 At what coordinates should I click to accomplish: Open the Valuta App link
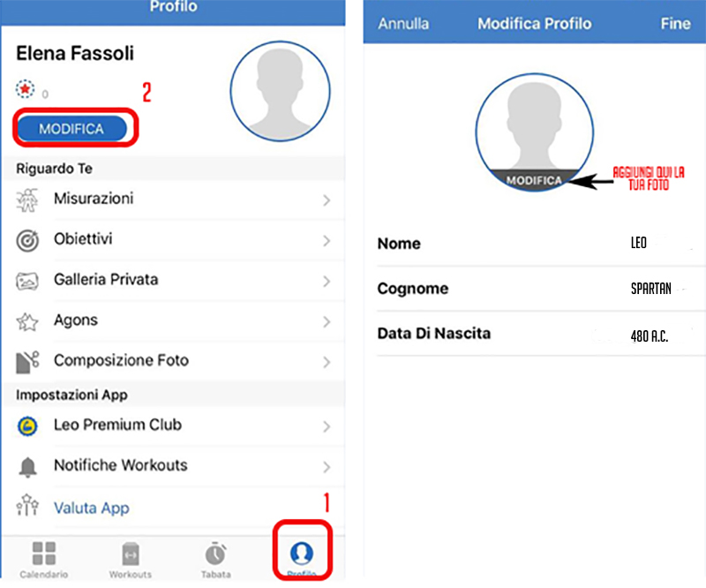pos(92,509)
